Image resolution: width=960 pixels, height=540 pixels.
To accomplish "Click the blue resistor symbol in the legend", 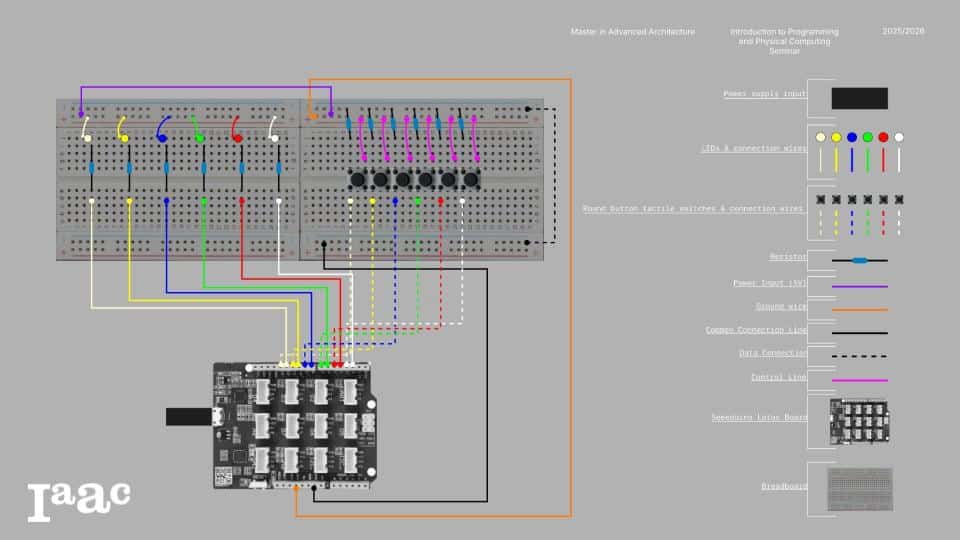I will click(859, 260).
